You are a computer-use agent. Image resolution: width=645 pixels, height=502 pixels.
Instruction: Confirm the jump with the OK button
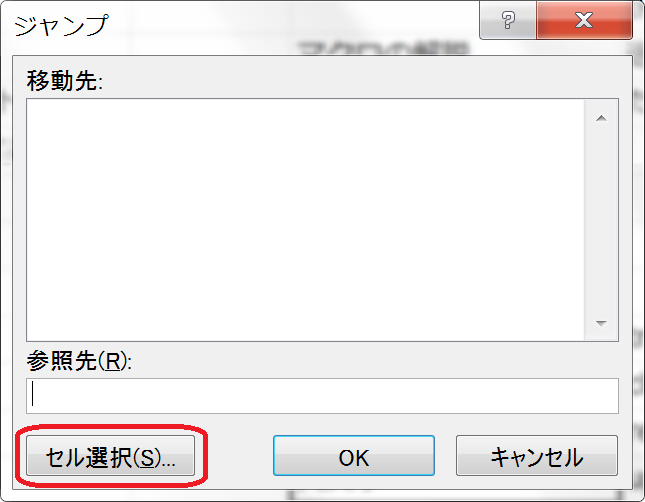354,456
